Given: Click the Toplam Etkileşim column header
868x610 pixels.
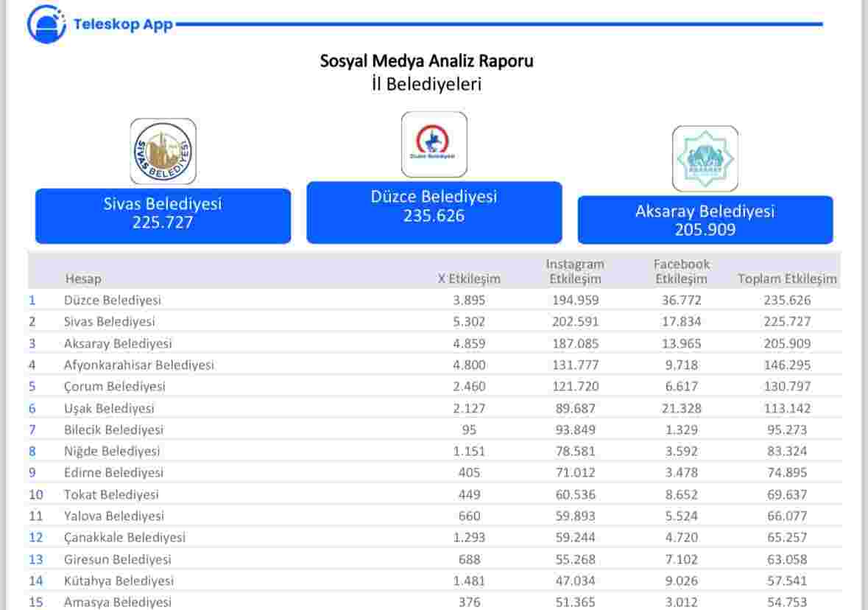Looking at the screenshot, I should [787, 278].
